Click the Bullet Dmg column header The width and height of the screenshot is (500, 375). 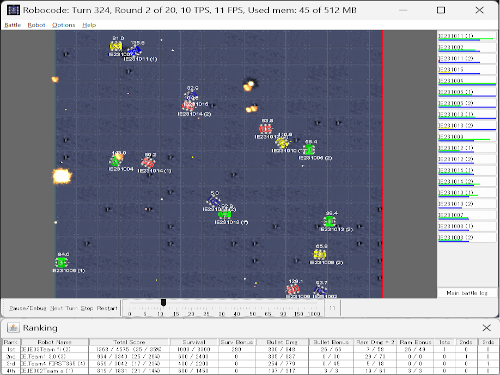282,342
